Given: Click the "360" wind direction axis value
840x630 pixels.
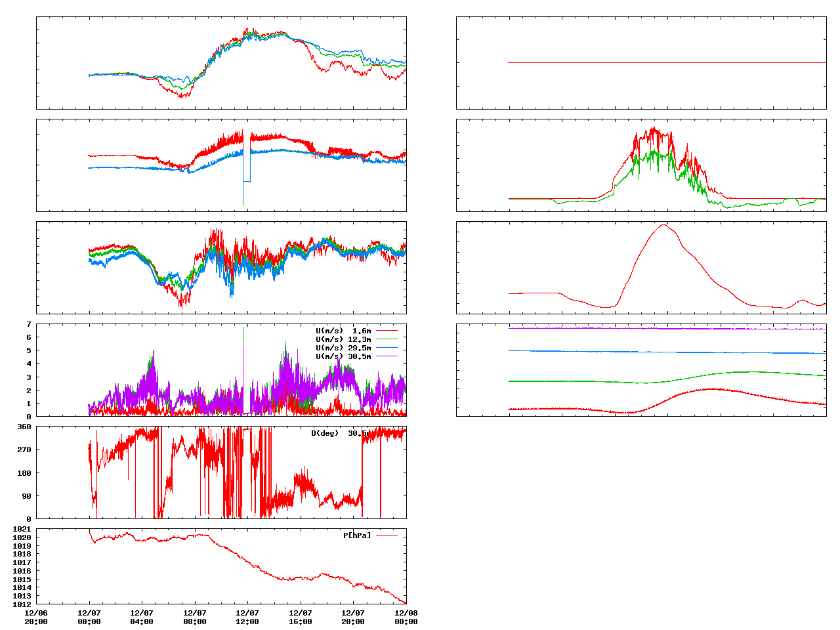Looking at the screenshot, I should tap(24, 427).
